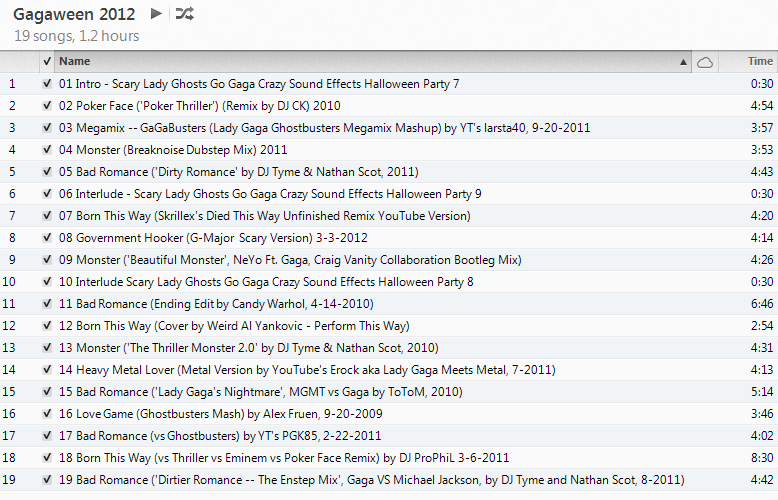The image size is (778, 500).
Task: Select '03 Megamix -- GaGaBusters' track
Action: point(324,128)
